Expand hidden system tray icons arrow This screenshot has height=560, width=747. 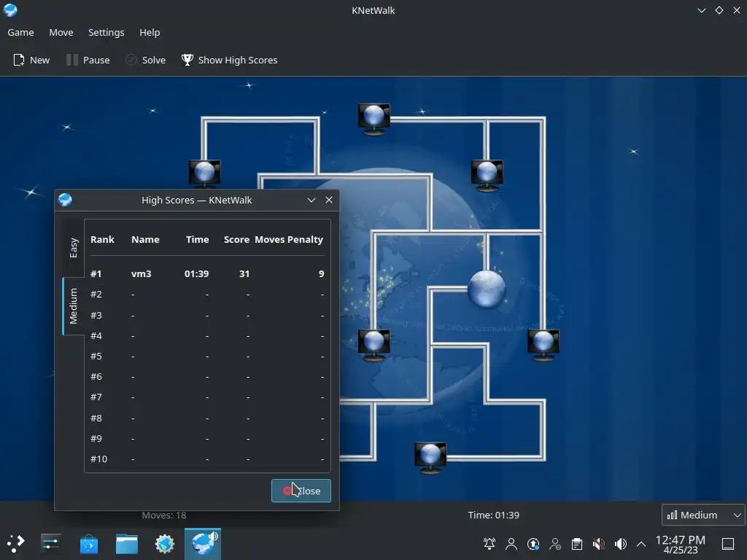tap(641, 544)
